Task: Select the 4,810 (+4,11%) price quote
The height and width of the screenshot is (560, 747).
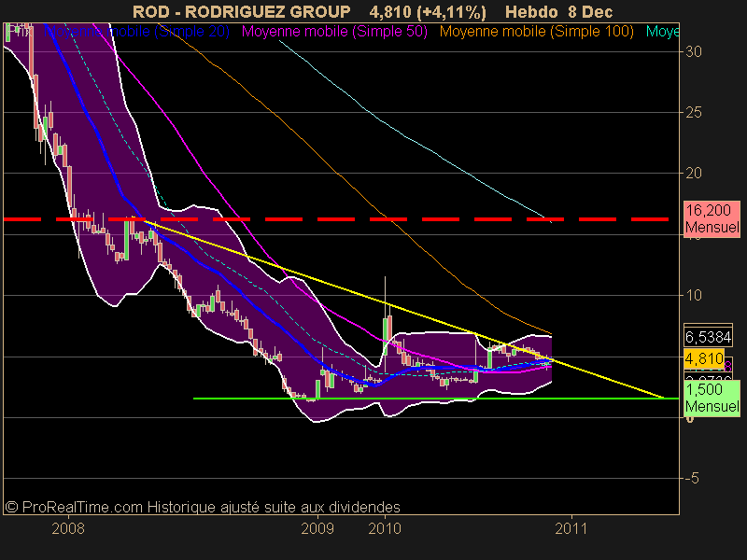Action: point(428,12)
